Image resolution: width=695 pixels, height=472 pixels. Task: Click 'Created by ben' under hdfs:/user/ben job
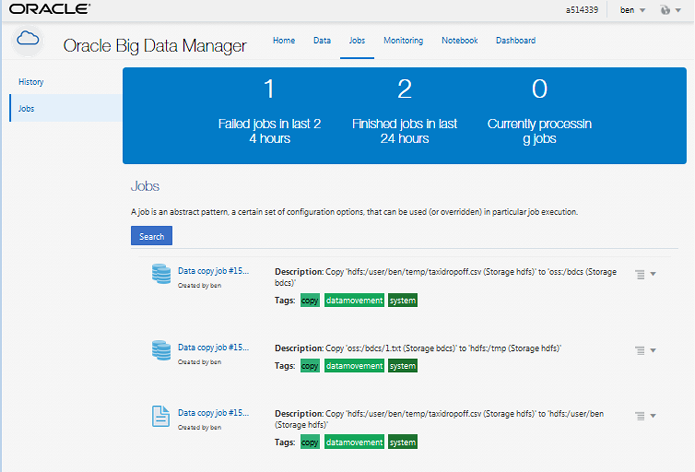click(x=199, y=427)
